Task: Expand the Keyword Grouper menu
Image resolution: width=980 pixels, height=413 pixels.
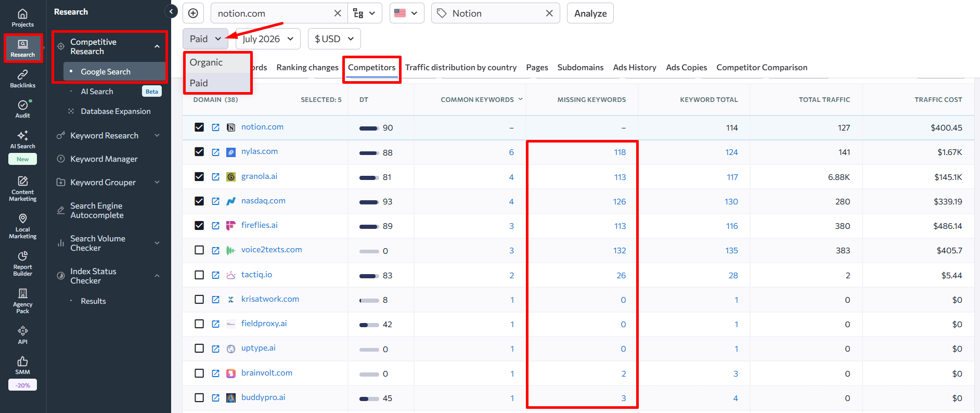Action: (157, 183)
